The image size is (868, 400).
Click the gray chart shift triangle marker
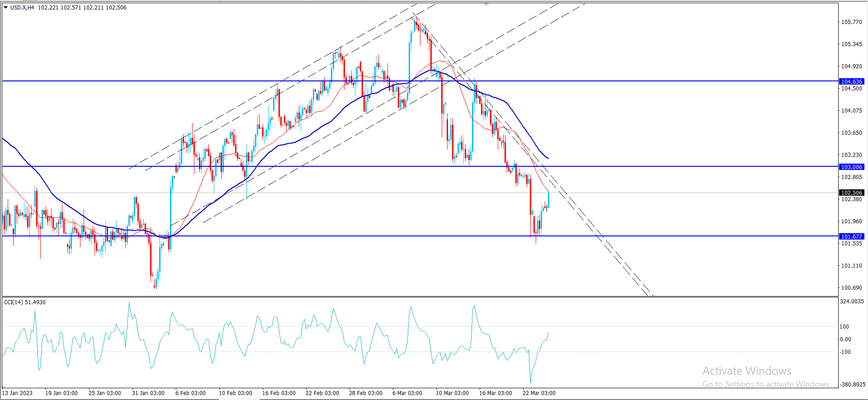486,4
